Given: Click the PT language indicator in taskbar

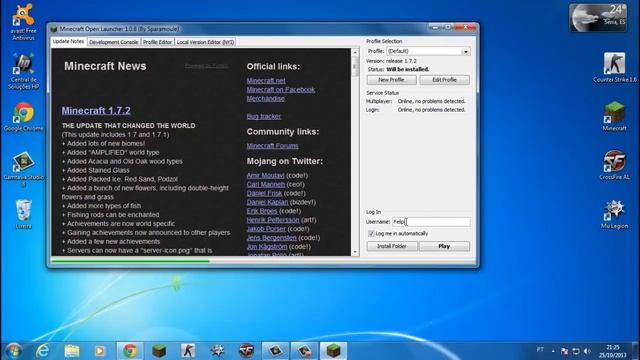Looking at the screenshot, I should click(540, 350).
